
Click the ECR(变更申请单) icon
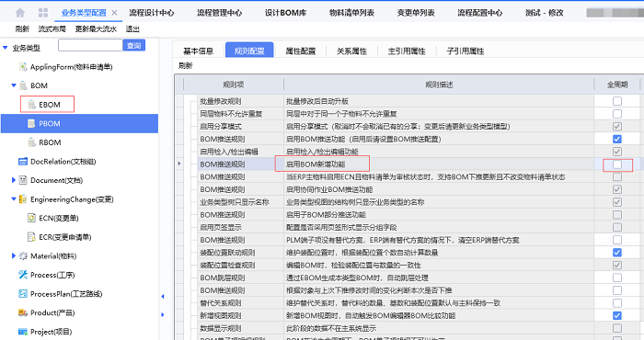(x=31, y=237)
